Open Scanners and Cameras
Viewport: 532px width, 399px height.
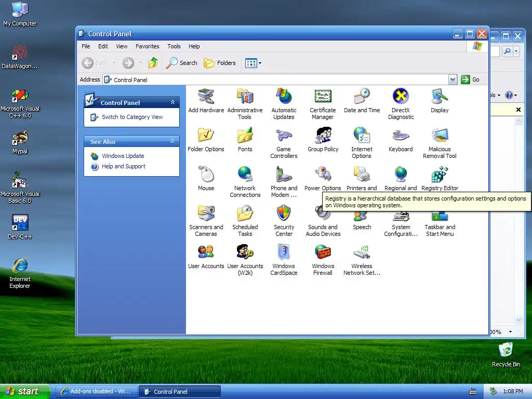pos(206,221)
